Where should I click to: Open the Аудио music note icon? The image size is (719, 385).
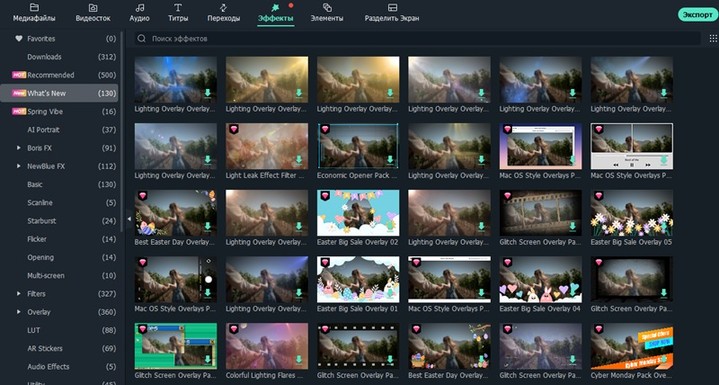coord(139,8)
